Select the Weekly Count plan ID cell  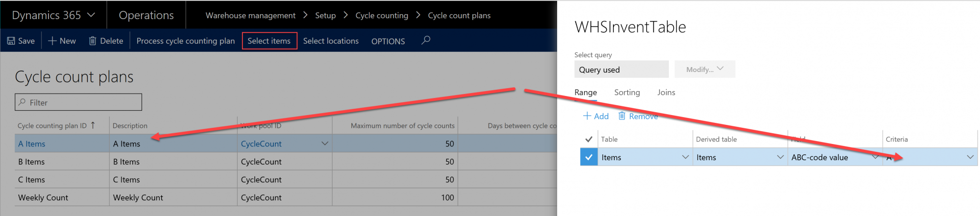coord(62,197)
